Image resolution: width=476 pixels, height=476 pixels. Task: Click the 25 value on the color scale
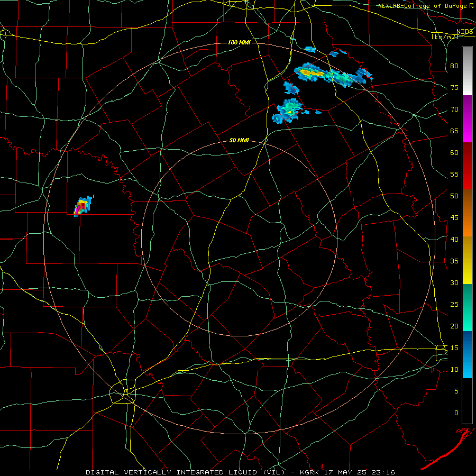pos(454,305)
